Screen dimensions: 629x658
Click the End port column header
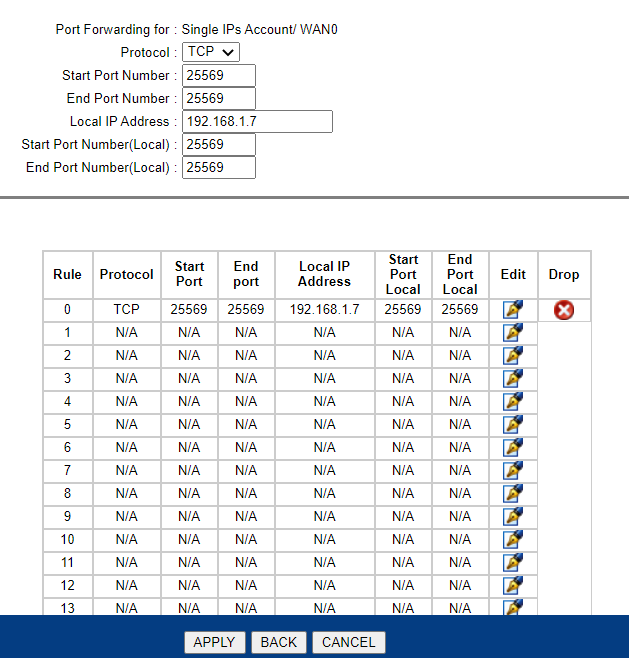[246, 274]
